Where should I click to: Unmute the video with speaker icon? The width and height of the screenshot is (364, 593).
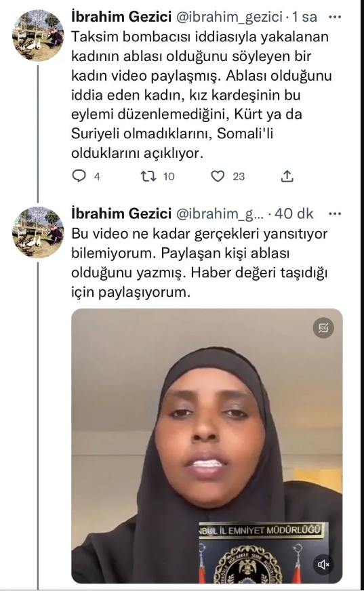[x=323, y=565]
